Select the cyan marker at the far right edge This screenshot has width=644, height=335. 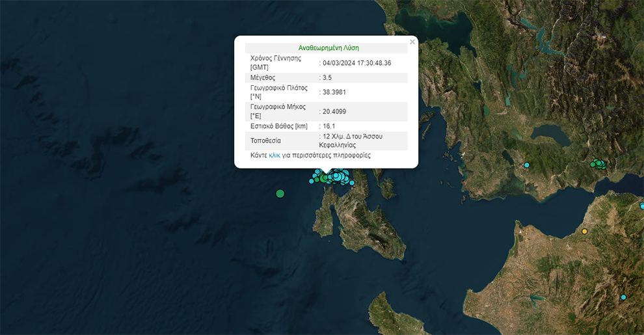(641, 206)
